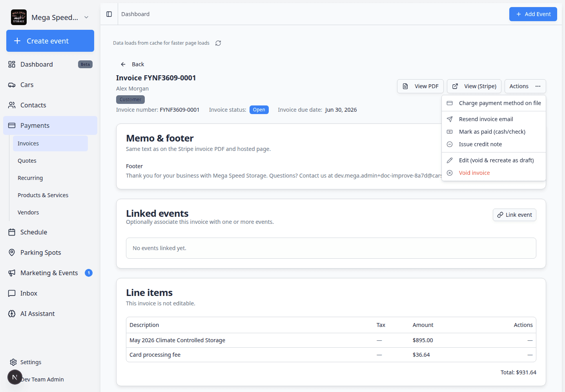Click the red Void invoice X icon
Image resolution: width=565 pixels, height=392 pixels.
point(450,173)
